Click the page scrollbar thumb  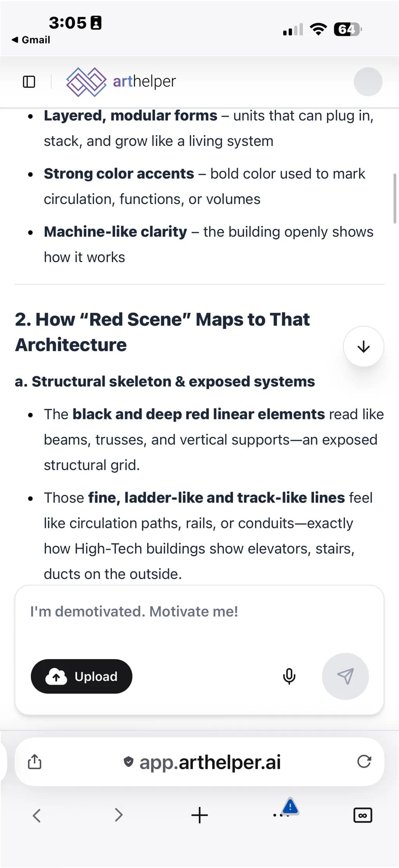click(395, 198)
